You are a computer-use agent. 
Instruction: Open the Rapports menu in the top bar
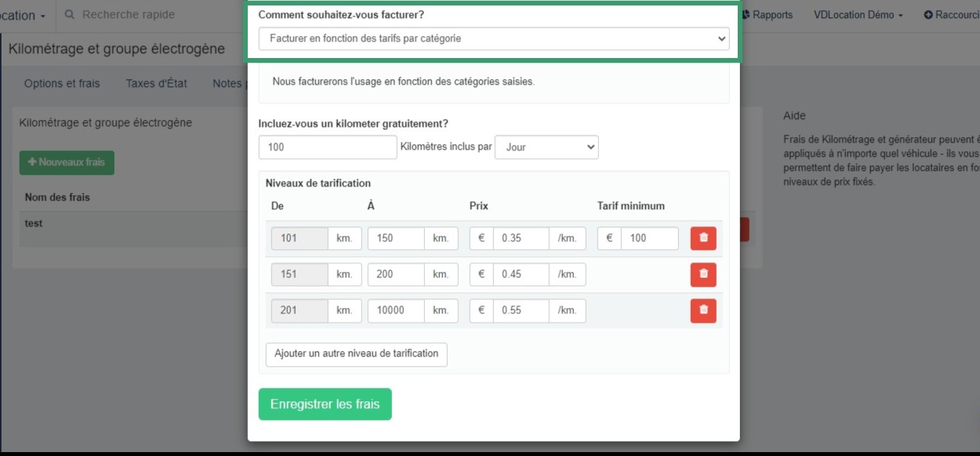tap(768, 15)
